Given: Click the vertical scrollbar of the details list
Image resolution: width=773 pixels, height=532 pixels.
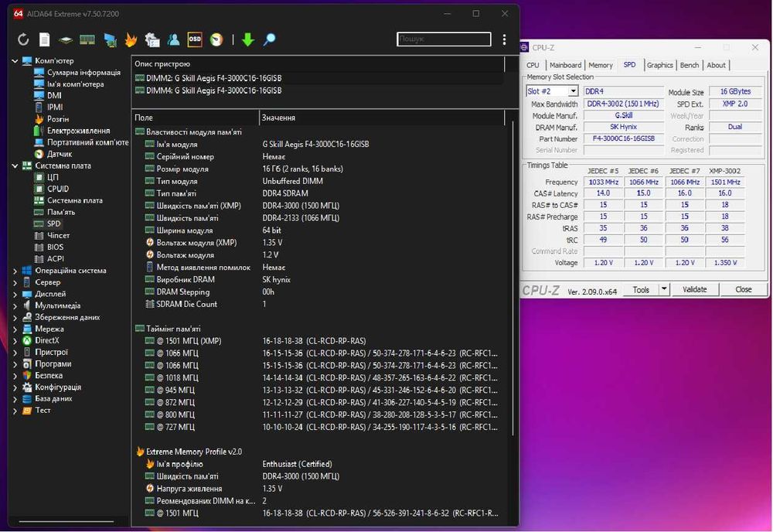Looking at the screenshot, I should tap(512, 278).
